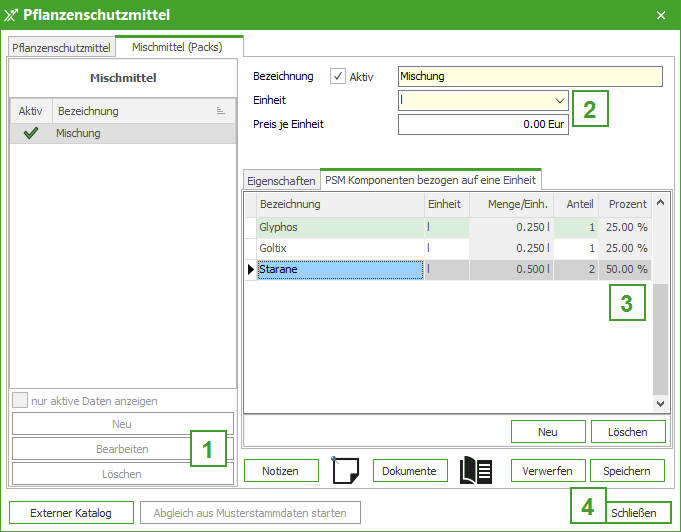Click the row indicator arrow beside Starane
This screenshot has height=532, width=681.
tap(250, 269)
